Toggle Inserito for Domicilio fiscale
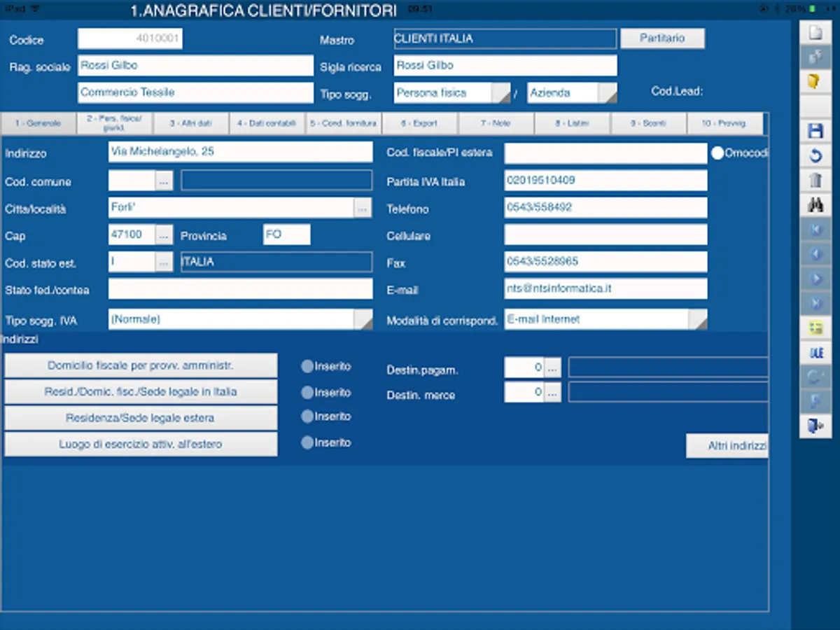 (307, 366)
